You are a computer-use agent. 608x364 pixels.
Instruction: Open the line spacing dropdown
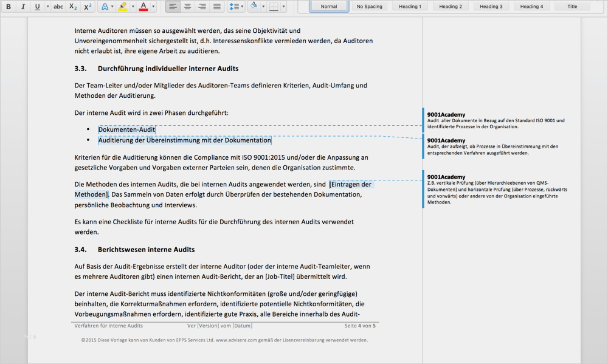[236, 7]
